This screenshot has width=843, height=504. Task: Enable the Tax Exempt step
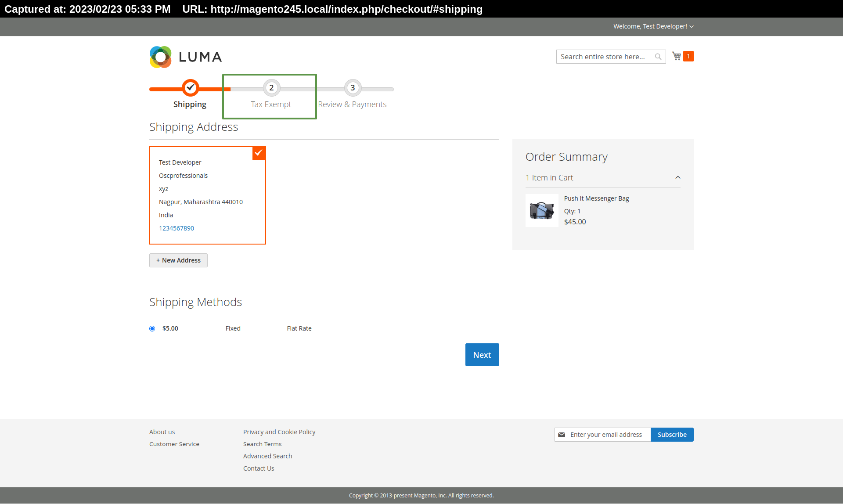click(270, 88)
